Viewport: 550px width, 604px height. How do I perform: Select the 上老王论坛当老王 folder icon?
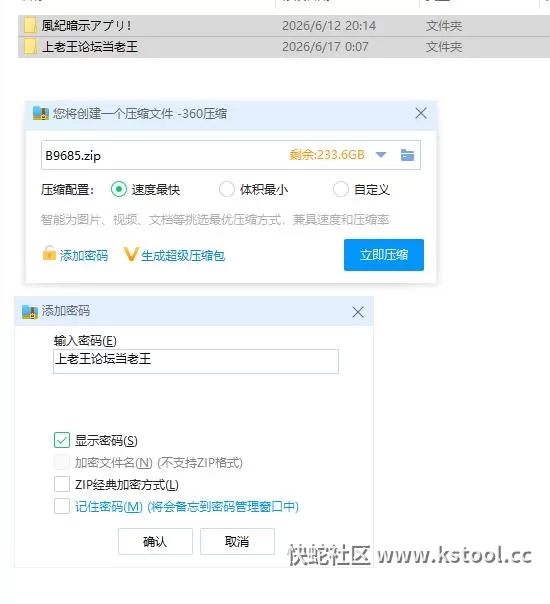click(30, 47)
